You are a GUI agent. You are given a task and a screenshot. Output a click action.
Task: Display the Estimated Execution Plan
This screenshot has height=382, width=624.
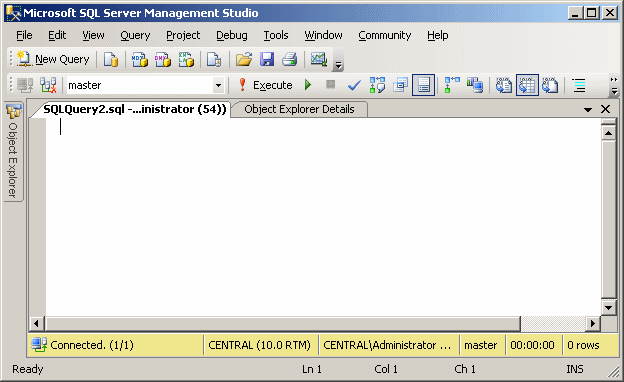click(x=377, y=85)
